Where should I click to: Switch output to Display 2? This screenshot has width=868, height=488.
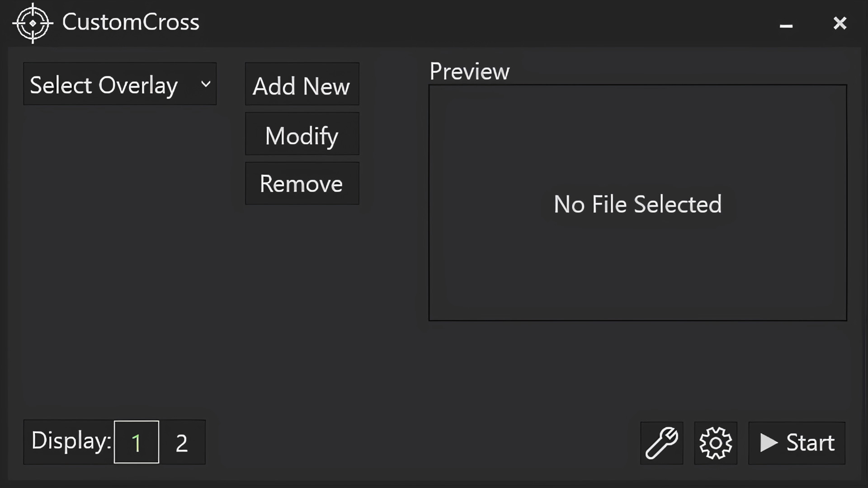coord(182,442)
